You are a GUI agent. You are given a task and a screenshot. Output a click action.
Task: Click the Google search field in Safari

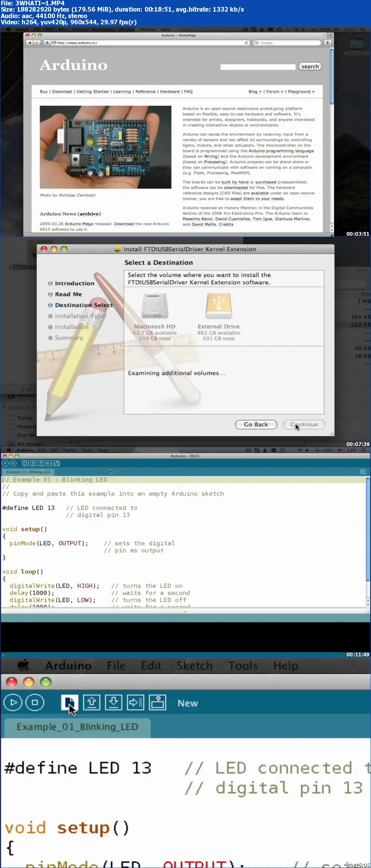pos(287,43)
